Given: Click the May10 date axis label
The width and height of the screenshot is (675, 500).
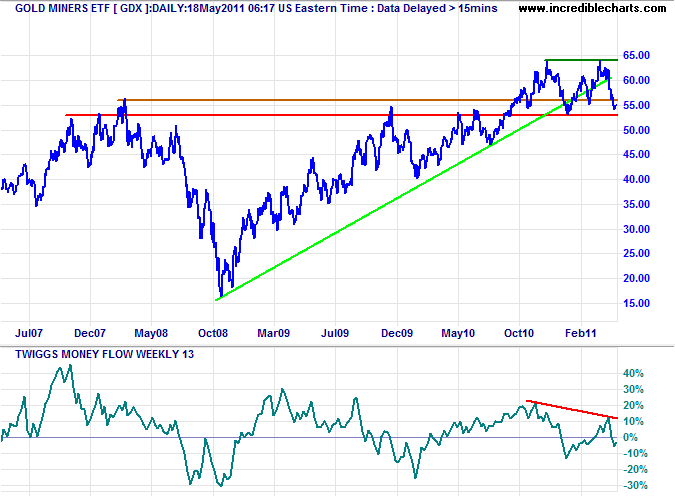Looking at the screenshot, I should click(458, 333).
